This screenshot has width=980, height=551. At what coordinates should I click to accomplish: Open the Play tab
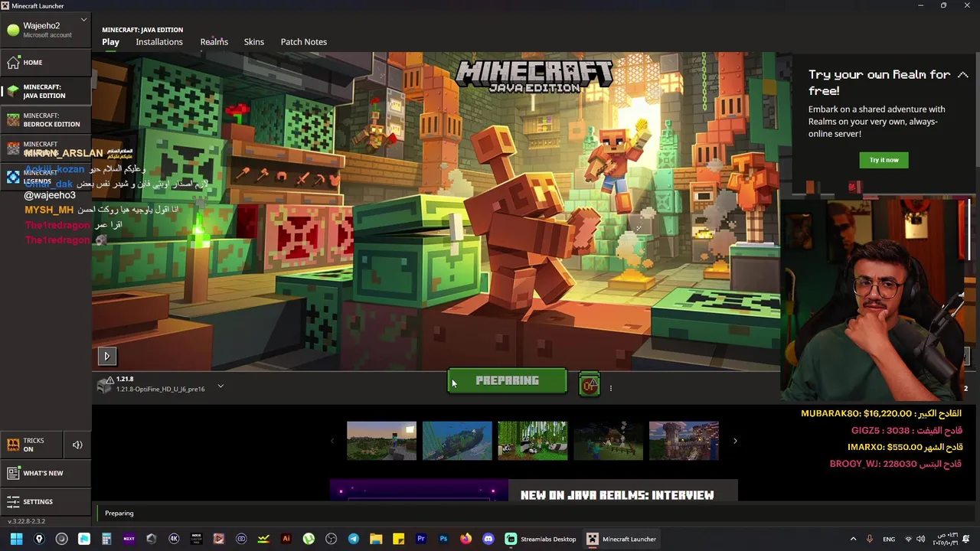click(x=110, y=42)
